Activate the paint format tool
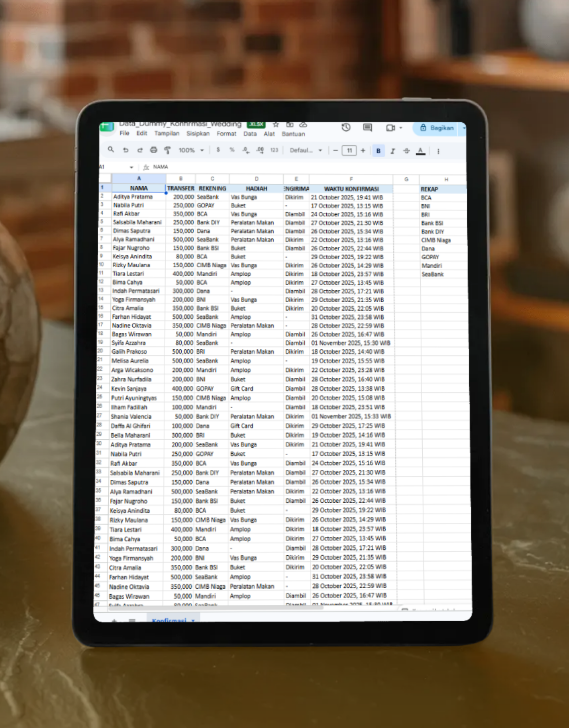569x728 pixels. click(167, 150)
